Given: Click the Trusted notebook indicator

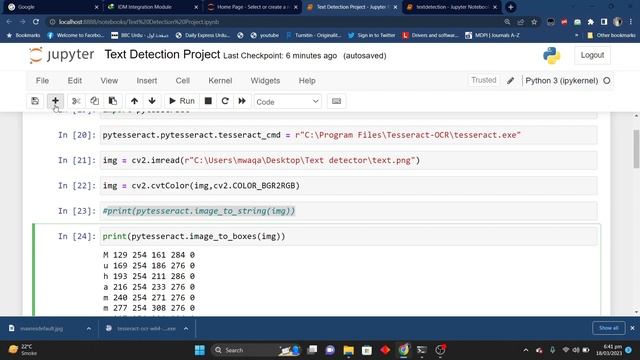Looking at the screenshot, I should [x=484, y=80].
